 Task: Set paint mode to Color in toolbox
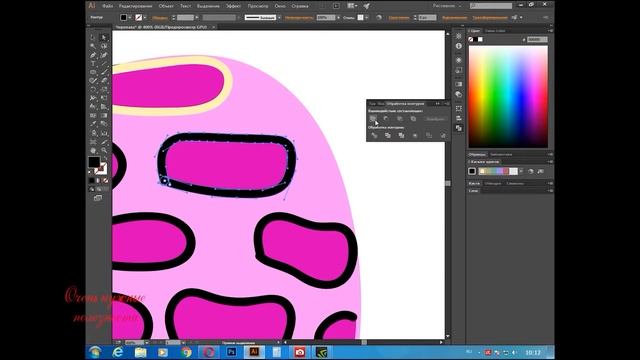(92, 180)
